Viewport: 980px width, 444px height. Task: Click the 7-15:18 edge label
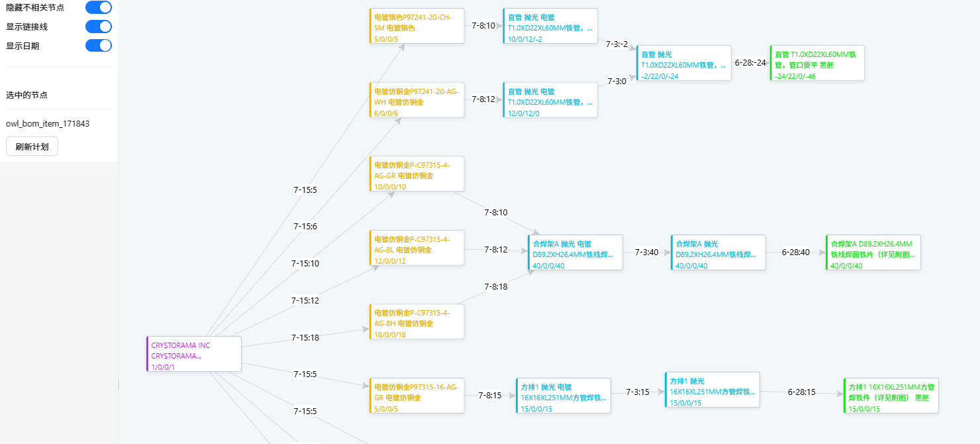click(305, 337)
